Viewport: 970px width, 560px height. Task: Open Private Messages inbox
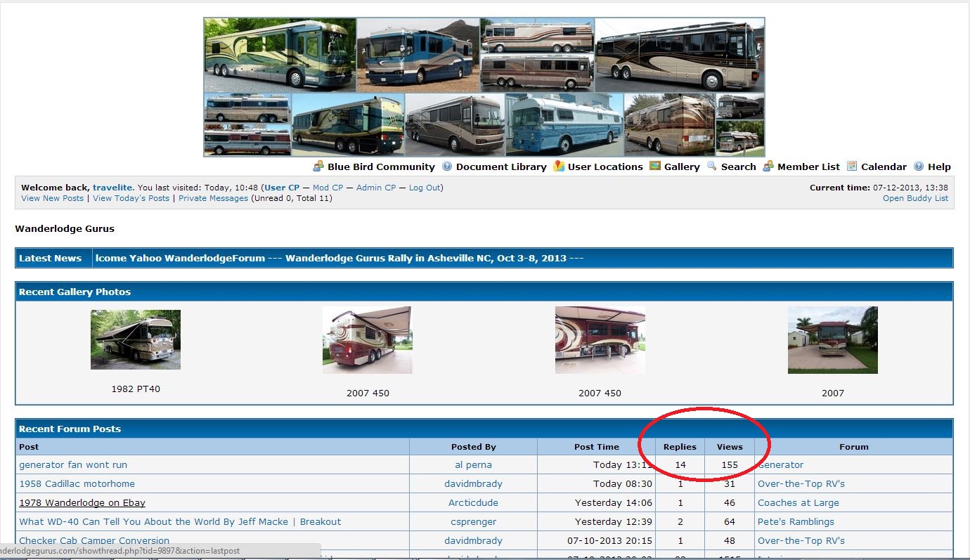tap(213, 198)
